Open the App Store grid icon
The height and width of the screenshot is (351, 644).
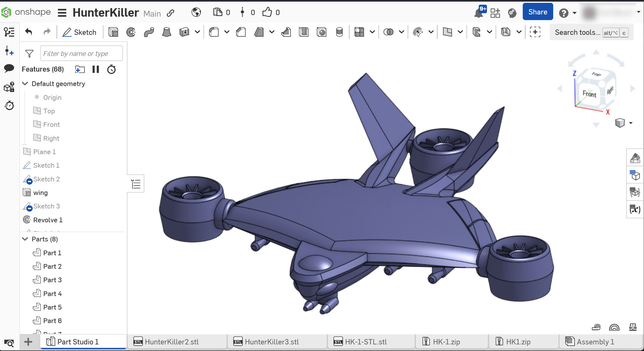pos(495,13)
